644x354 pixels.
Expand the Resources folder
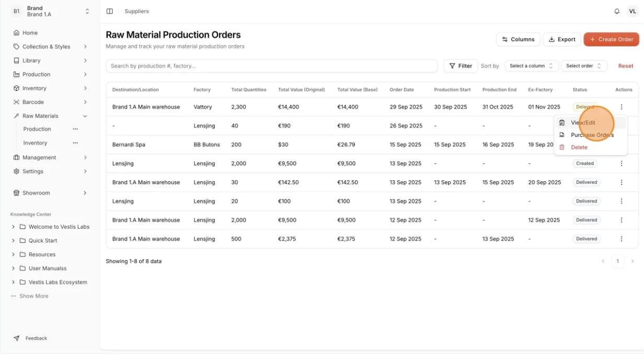13,254
